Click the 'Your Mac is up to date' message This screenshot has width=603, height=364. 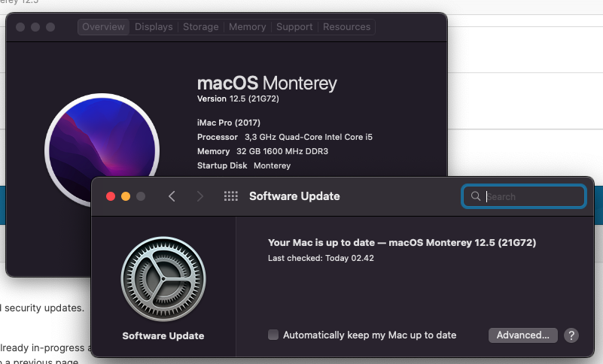click(402, 242)
